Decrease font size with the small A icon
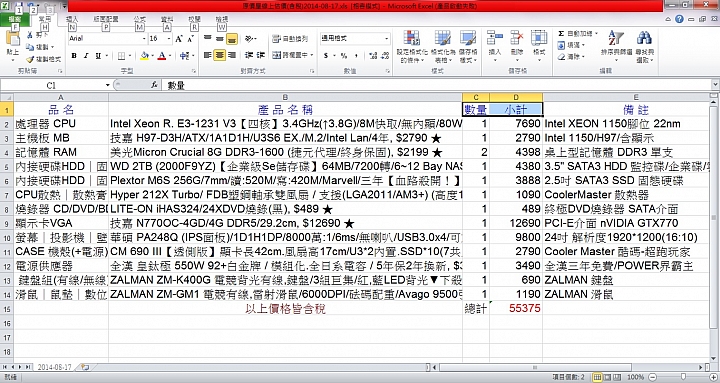This screenshot has width=720, height=383. (191, 39)
